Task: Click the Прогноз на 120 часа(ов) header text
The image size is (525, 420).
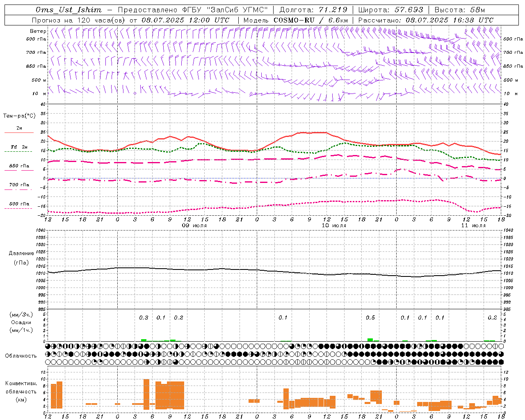Action: point(79,20)
